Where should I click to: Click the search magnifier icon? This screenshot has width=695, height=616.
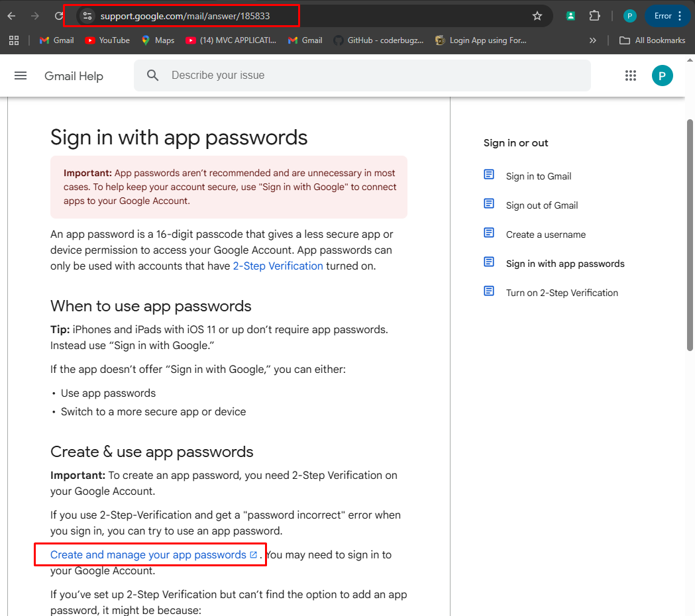[x=152, y=76]
